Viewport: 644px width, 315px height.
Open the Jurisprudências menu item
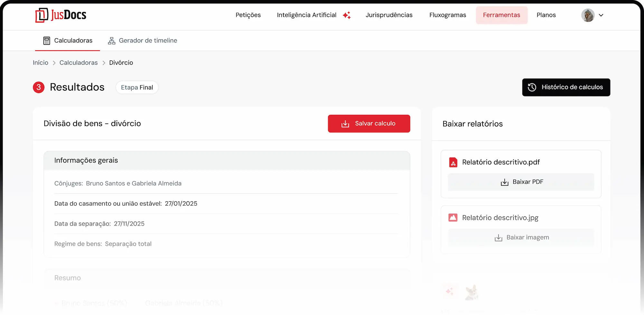click(x=389, y=15)
